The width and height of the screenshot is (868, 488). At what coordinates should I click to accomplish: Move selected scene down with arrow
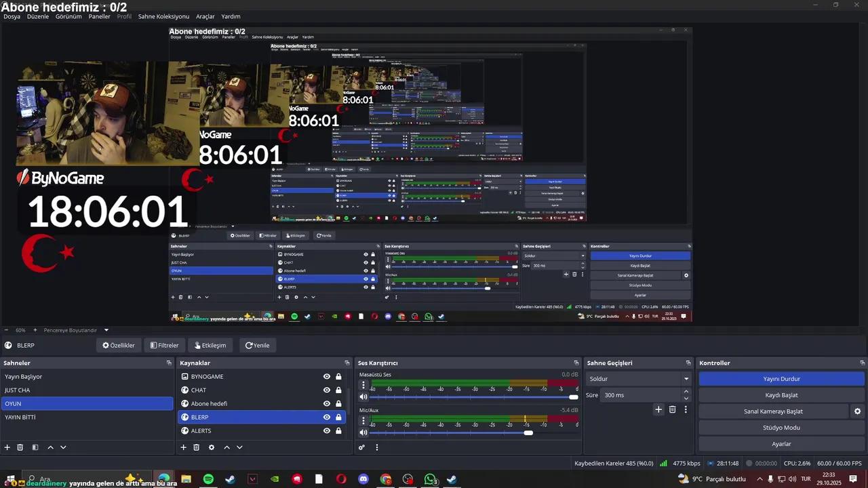[63, 447]
